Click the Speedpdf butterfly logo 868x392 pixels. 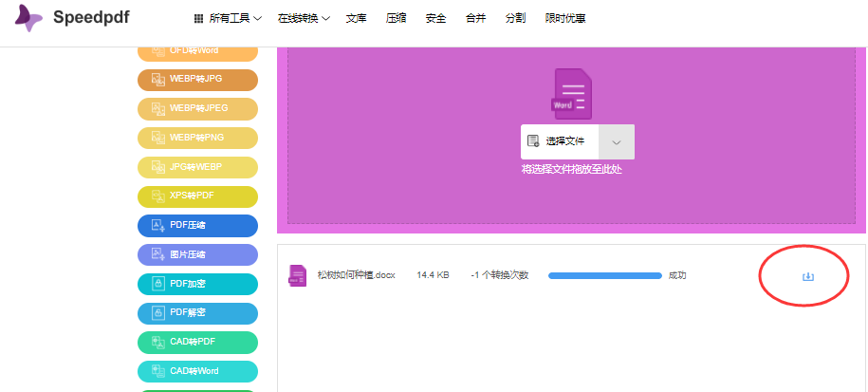click(x=28, y=18)
